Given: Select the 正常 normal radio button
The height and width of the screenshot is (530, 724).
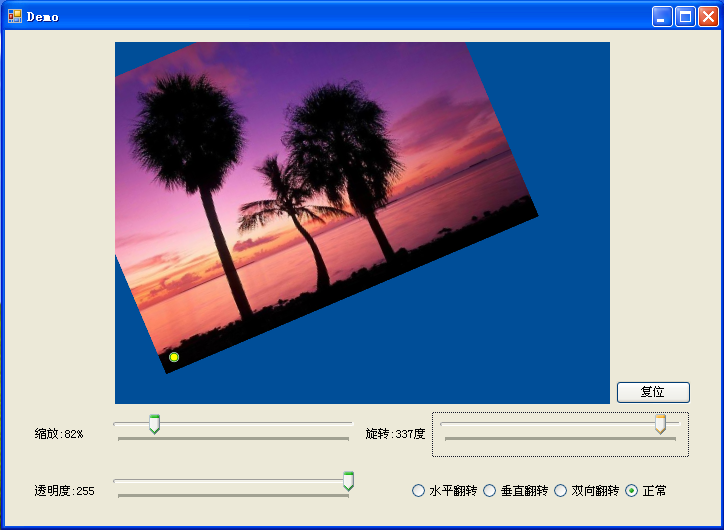Looking at the screenshot, I should tap(632, 491).
